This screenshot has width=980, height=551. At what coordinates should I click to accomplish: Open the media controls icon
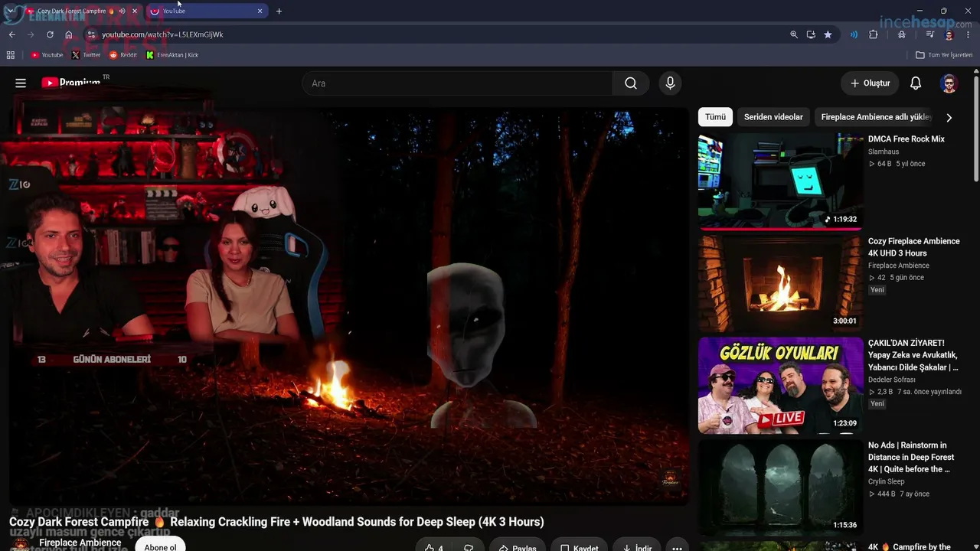click(930, 34)
